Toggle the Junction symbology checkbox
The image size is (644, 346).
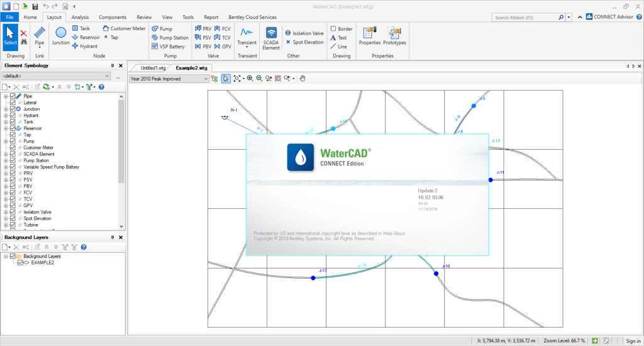pos(13,109)
